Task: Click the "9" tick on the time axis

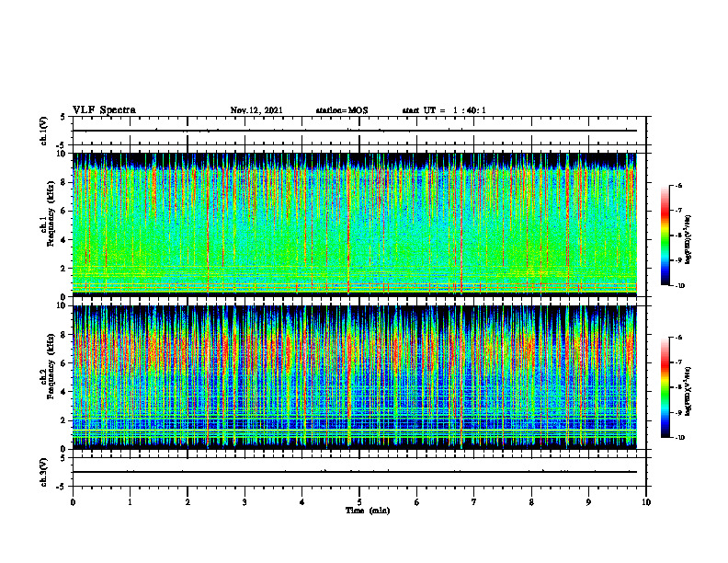Action: pos(588,502)
